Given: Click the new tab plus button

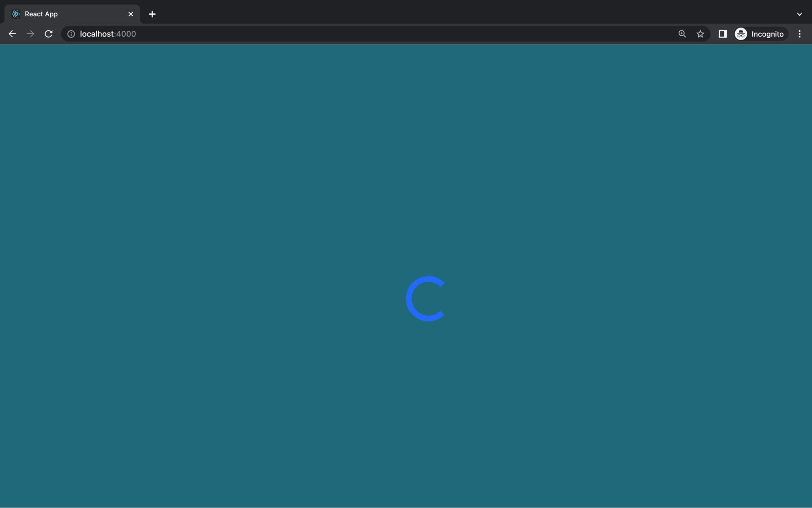Looking at the screenshot, I should (x=152, y=13).
